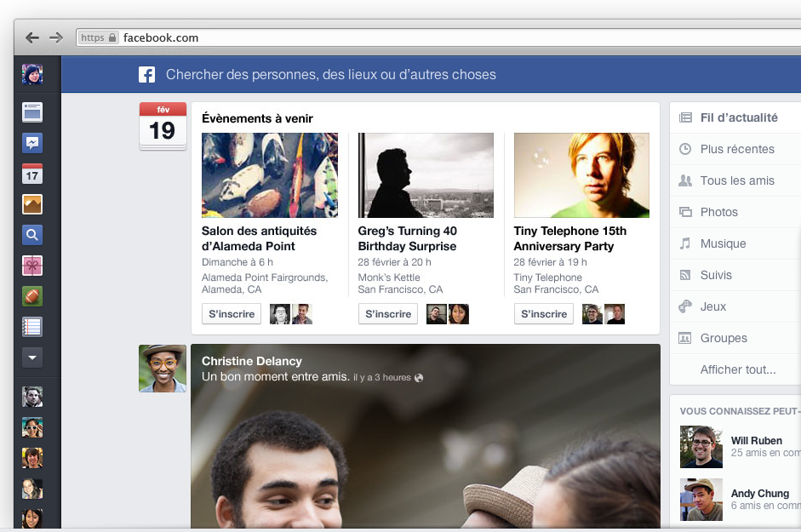
Task: Open Christine Delancy's profile picture
Action: coord(163,369)
